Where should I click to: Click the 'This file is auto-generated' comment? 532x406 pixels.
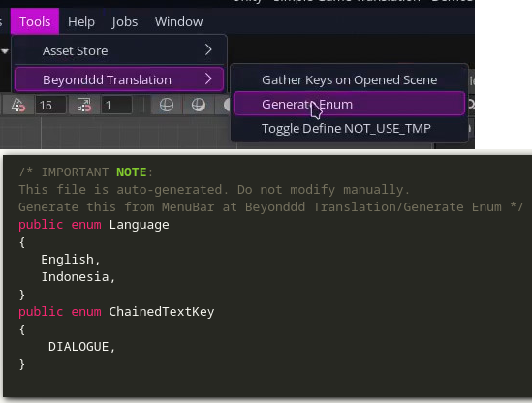click(214, 190)
